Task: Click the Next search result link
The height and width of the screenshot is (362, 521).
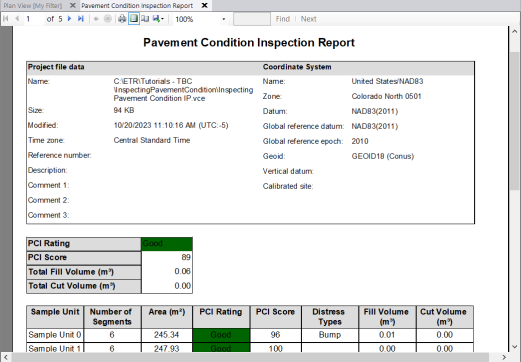Action: [x=308, y=19]
